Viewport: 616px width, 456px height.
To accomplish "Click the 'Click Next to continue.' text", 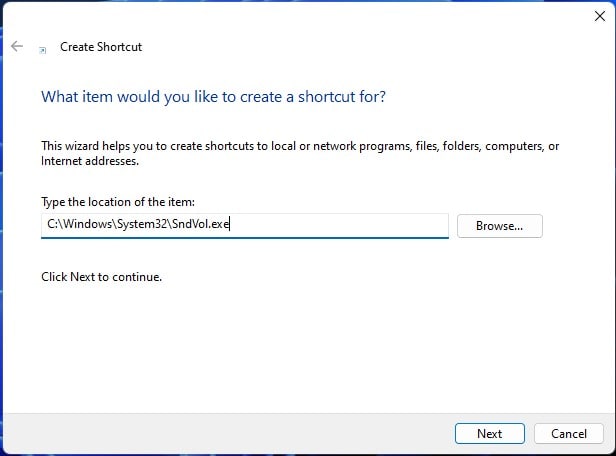I will click(101, 277).
